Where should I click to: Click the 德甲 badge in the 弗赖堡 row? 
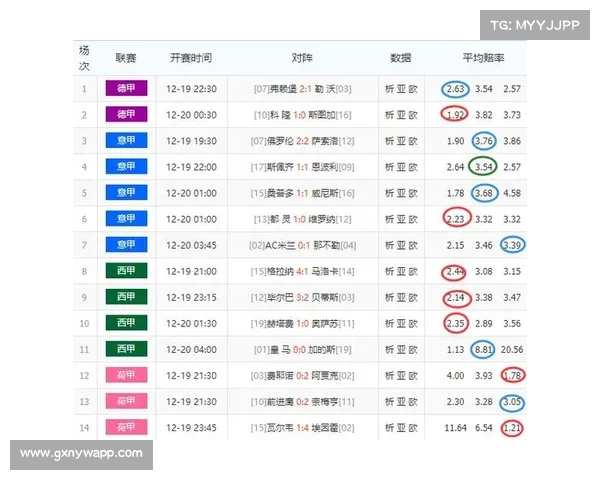click(x=126, y=88)
